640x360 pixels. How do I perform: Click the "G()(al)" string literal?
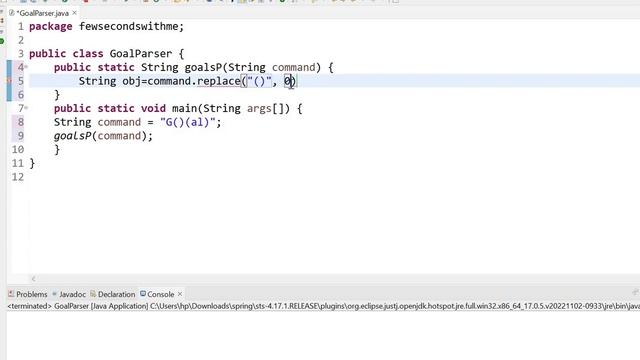point(188,122)
